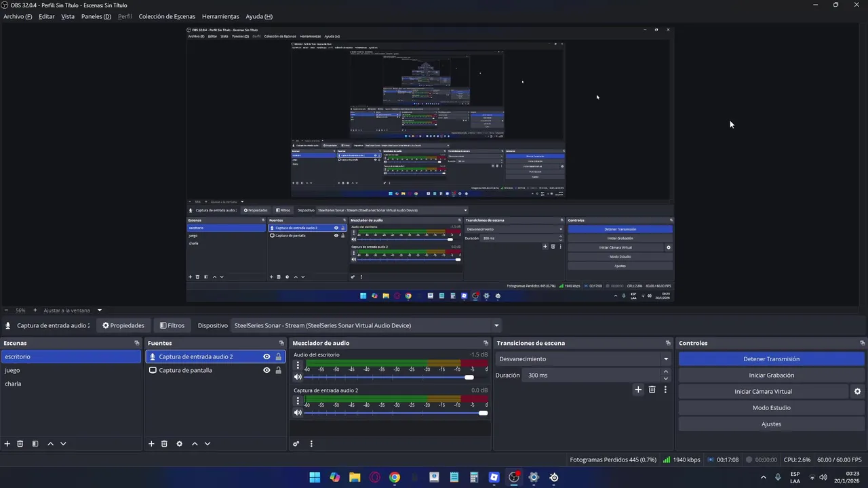Open the Archivo menu
This screenshot has width=868, height=488.
click(x=18, y=16)
